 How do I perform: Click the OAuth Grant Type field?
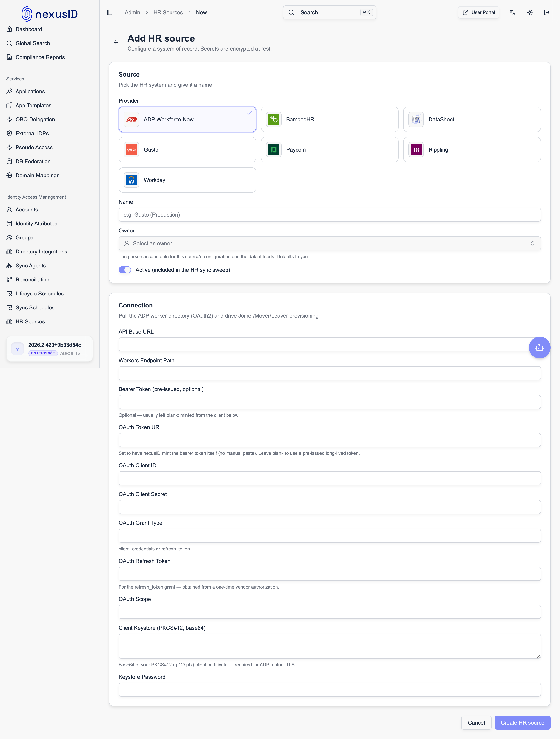[329, 535]
